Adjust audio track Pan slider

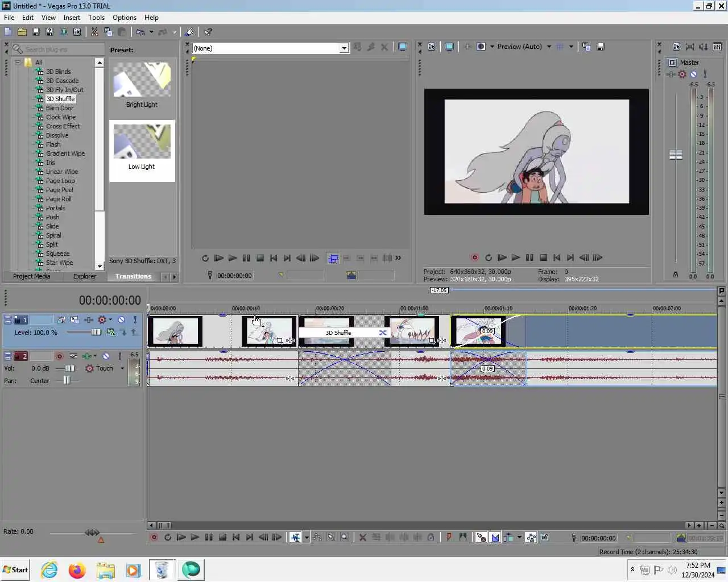[67, 380]
